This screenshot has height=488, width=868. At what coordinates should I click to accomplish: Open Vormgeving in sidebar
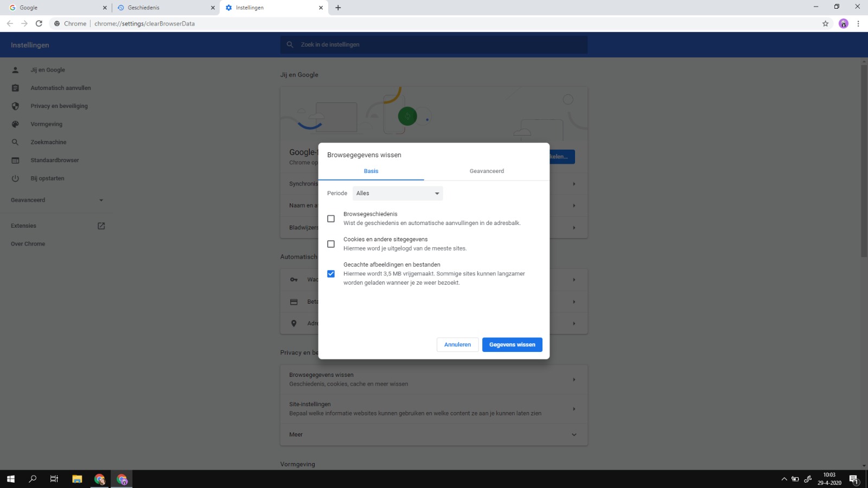click(47, 124)
